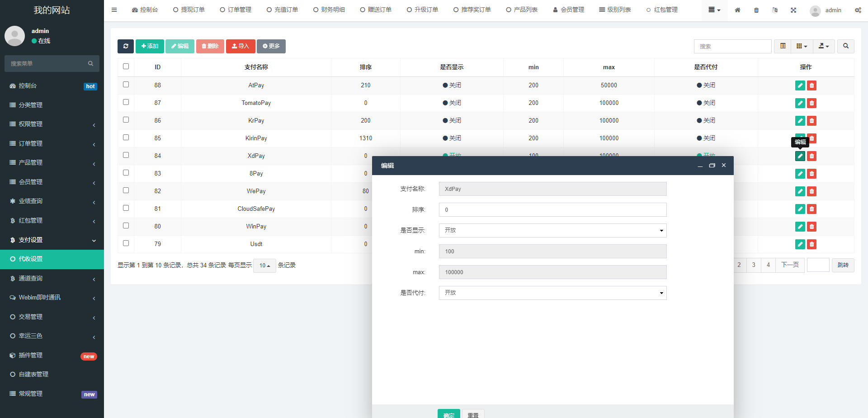This screenshot has height=418, width=868.
Task: Click the trash clear-cache icon in top bar
Action: (756, 10)
